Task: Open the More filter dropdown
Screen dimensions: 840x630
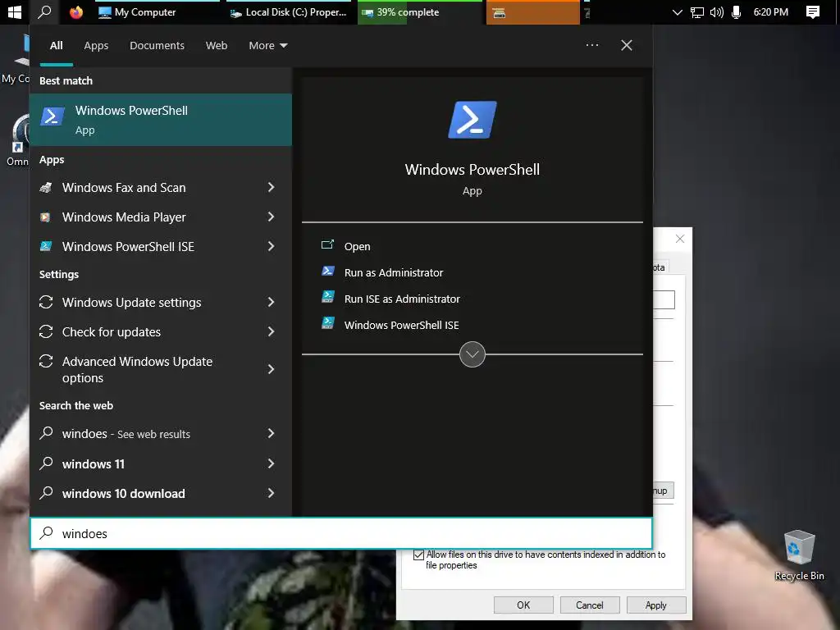Action: [x=268, y=46]
